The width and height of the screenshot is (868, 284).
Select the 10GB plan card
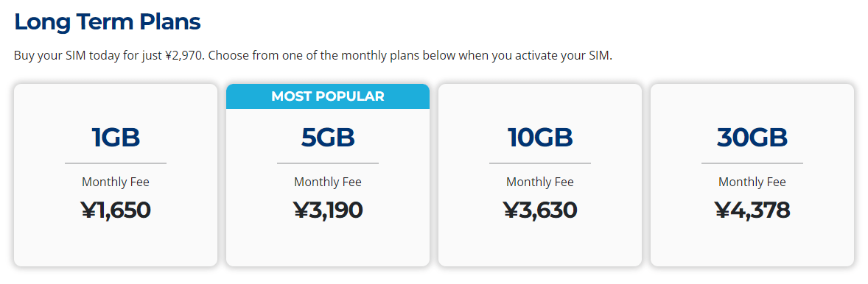(539, 175)
